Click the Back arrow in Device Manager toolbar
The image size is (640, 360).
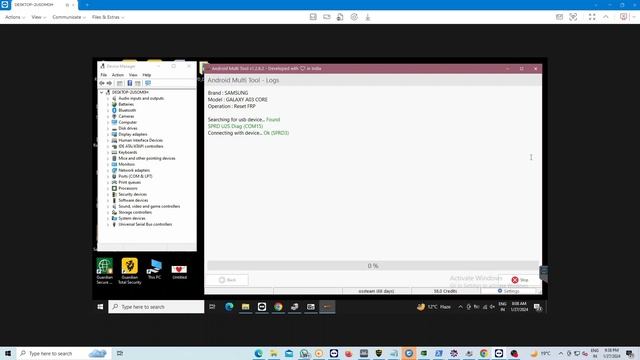[x=102, y=83]
